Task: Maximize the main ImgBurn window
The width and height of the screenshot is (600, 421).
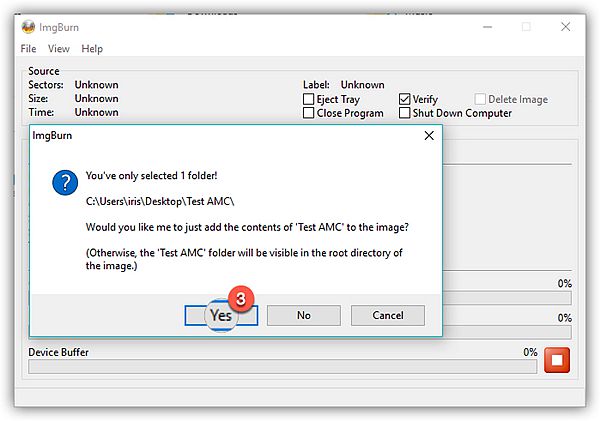Action: point(525,27)
